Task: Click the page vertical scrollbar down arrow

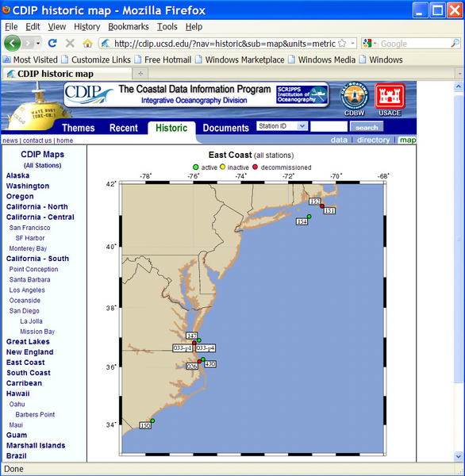Action: pyautogui.click(x=459, y=456)
